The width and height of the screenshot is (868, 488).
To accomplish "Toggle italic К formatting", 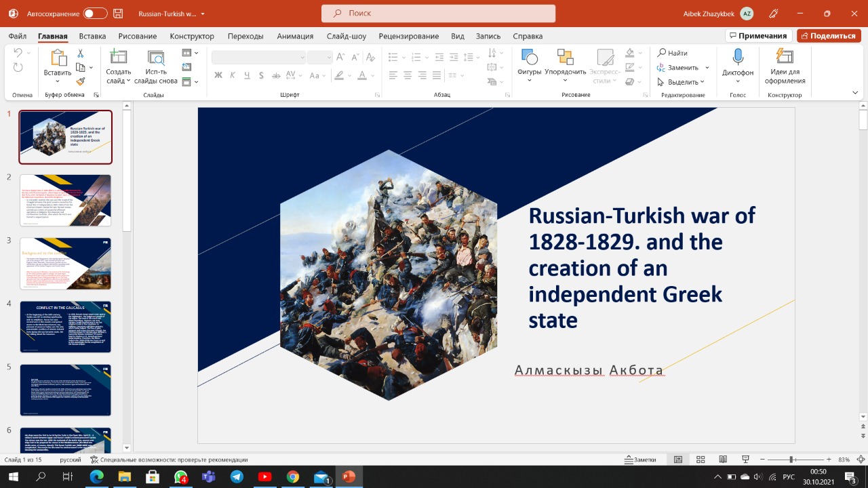I will tap(233, 75).
